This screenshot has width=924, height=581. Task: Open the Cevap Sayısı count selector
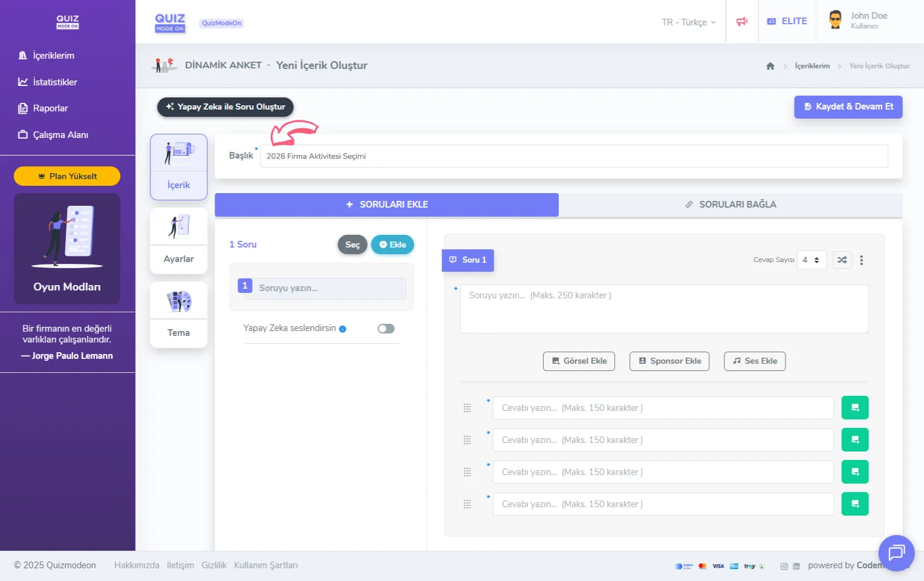pos(811,260)
